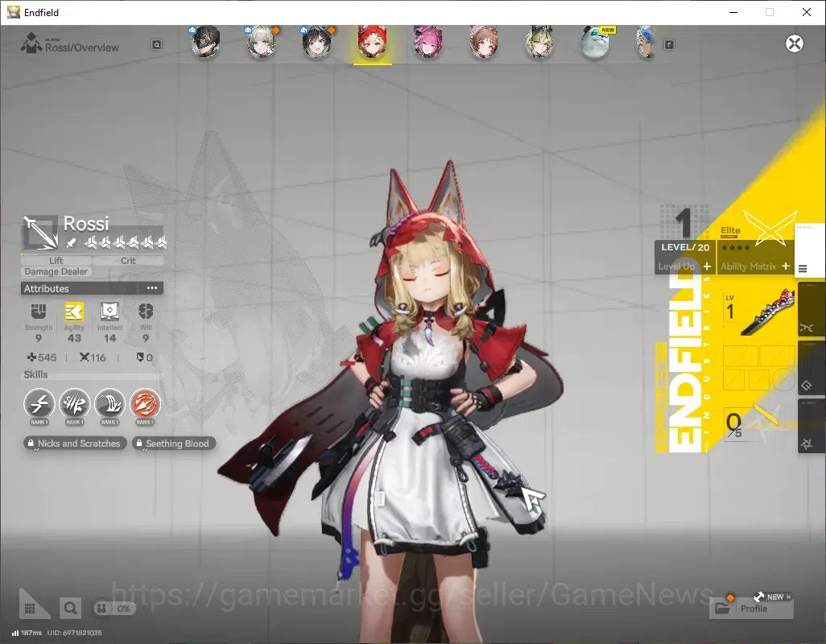Select the white bear operator marked NEW
This screenshot has height=644, width=826.
point(595,42)
